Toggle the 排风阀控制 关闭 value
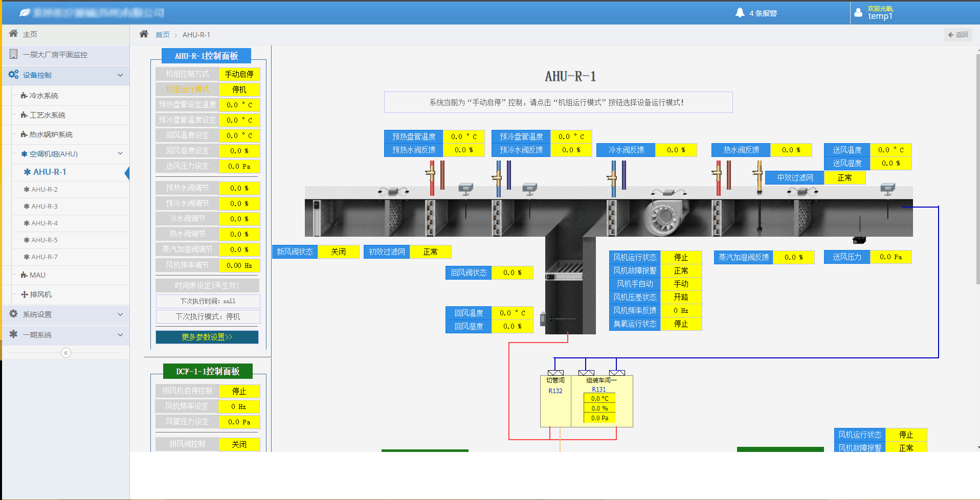The image size is (980, 500). [239, 444]
